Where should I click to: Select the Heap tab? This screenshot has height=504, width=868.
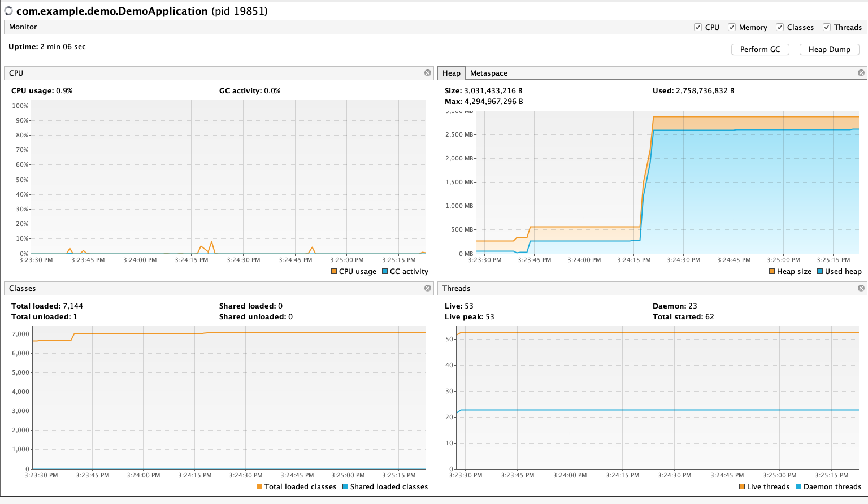click(x=451, y=73)
